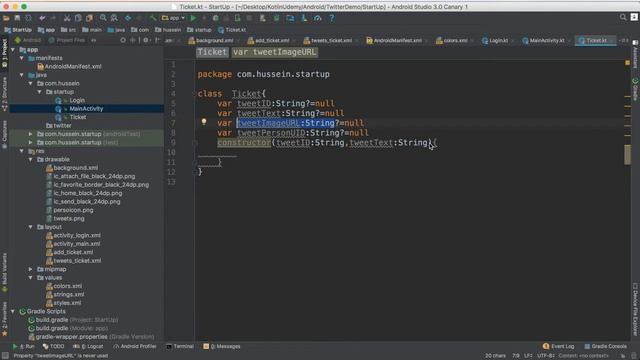
Task: Open the Android Profiler tool window
Action: [x=135, y=347]
